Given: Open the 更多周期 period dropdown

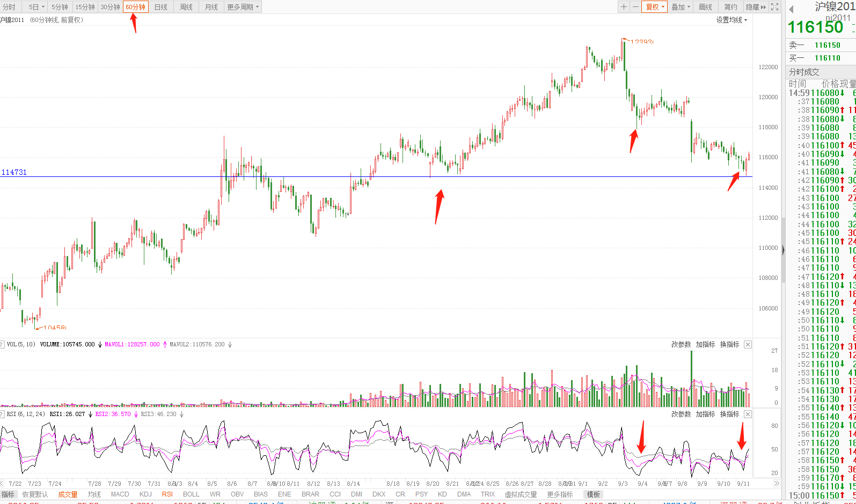Looking at the screenshot, I should click(x=243, y=7).
